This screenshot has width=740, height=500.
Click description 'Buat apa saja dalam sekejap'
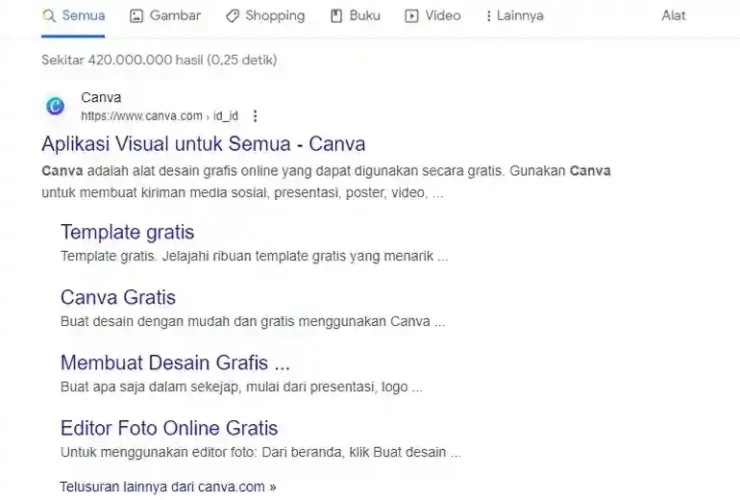241,387
